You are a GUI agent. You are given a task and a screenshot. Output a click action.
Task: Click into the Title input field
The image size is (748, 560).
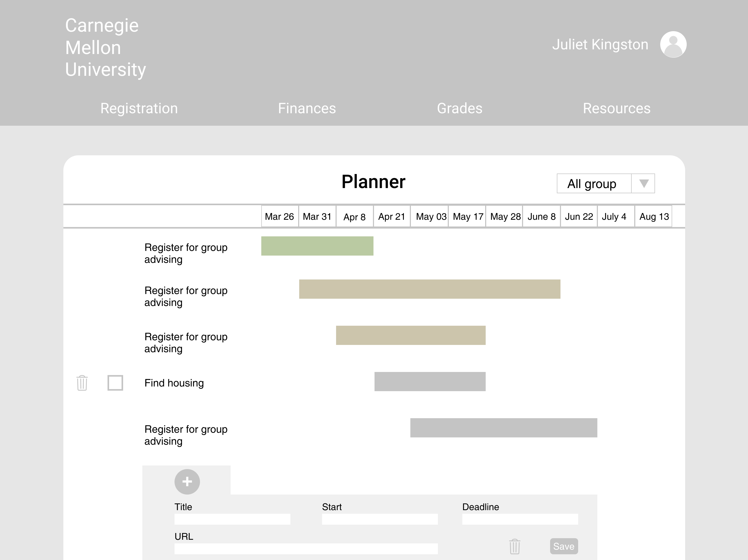[x=232, y=519]
